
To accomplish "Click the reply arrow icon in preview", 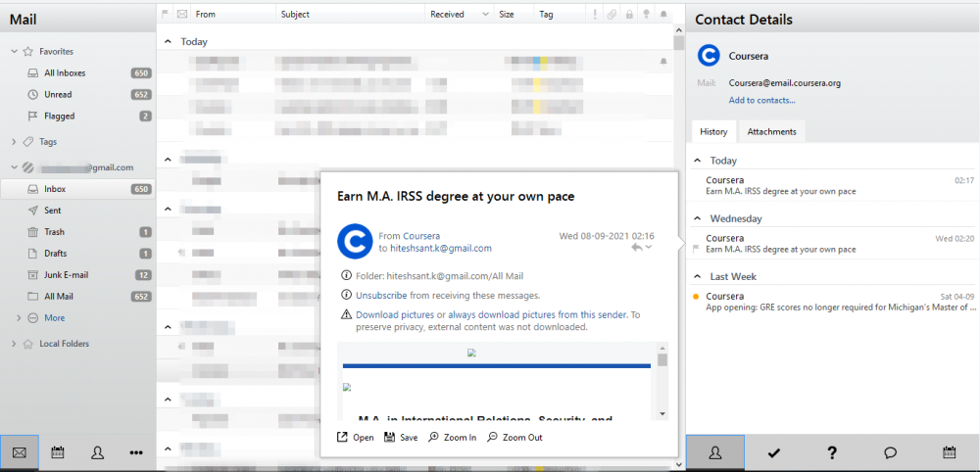I will point(637,249).
